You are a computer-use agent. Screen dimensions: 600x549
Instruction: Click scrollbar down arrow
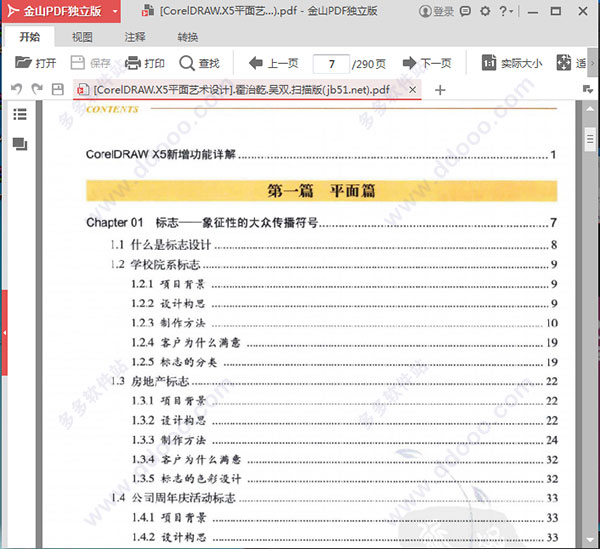(590, 540)
